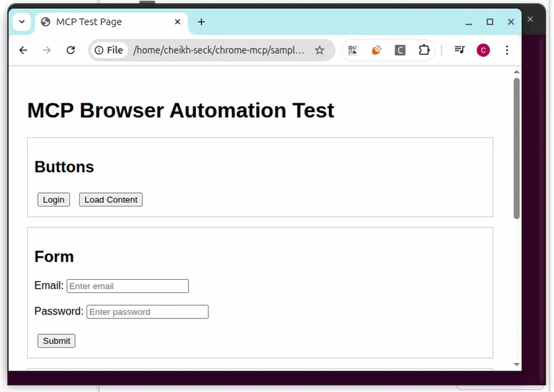Screen dimensions: 554x392
Task: Bookmark this page with the star icon
Action: (x=319, y=50)
